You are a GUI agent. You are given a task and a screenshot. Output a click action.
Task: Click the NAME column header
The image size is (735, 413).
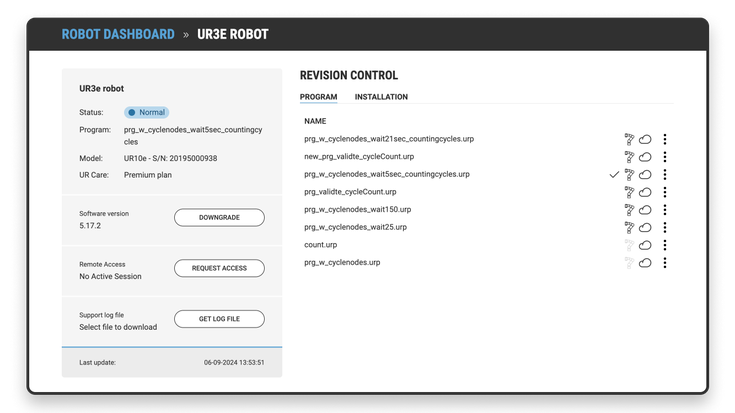(x=315, y=121)
